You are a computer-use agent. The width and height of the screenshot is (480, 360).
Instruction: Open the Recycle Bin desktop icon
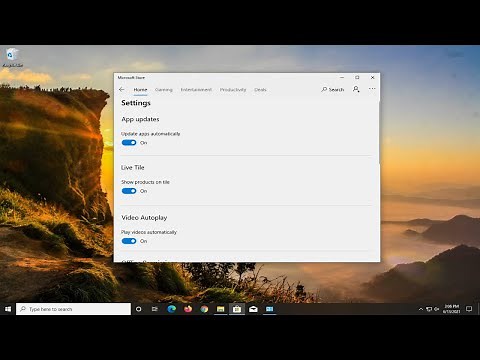click(12, 58)
